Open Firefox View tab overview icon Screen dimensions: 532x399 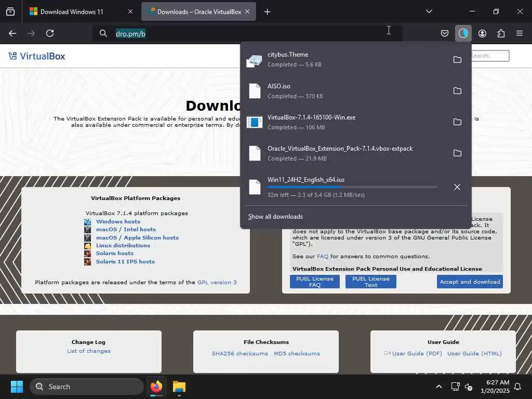tap(10, 12)
